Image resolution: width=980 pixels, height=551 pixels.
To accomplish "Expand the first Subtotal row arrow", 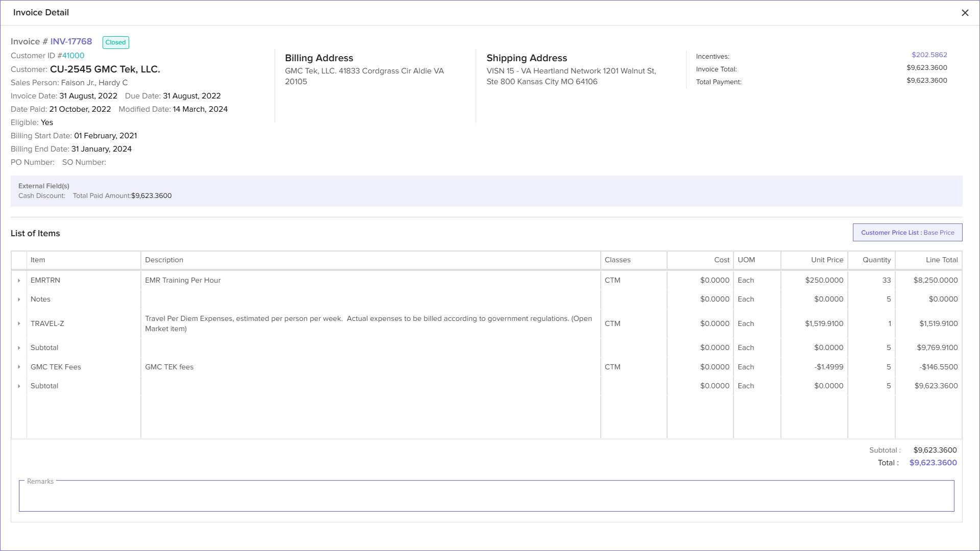I will point(19,348).
